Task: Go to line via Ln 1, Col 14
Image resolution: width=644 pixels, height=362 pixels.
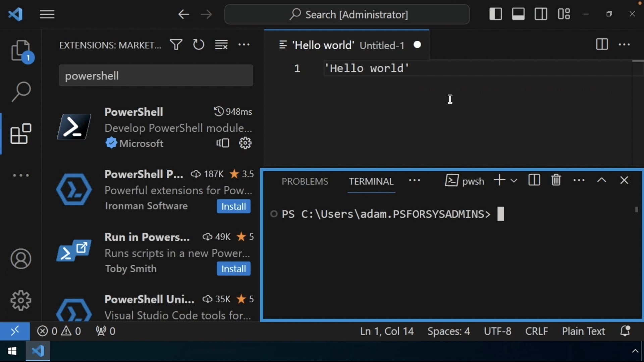Action: tap(387, 331)
